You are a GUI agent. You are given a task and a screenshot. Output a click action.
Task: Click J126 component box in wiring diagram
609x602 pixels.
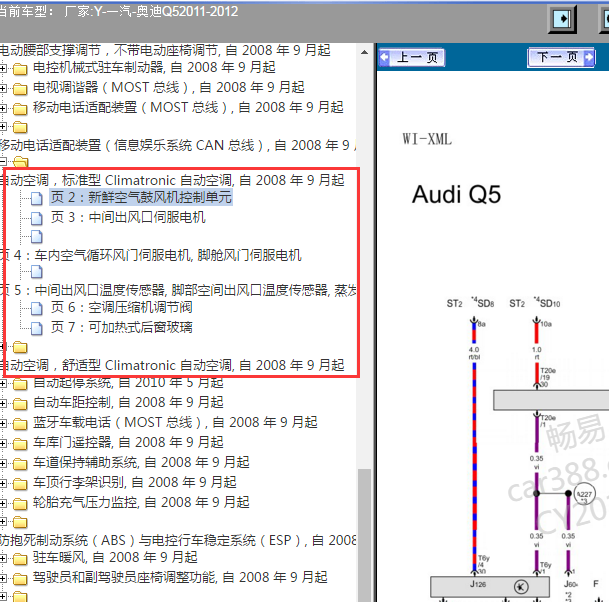click(490, 586)
